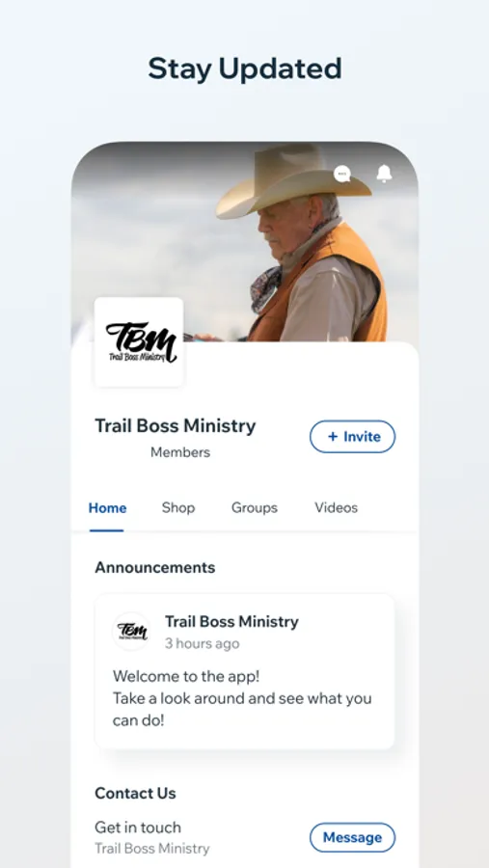Open the welcome announcement card

click(x=244, y=671)
